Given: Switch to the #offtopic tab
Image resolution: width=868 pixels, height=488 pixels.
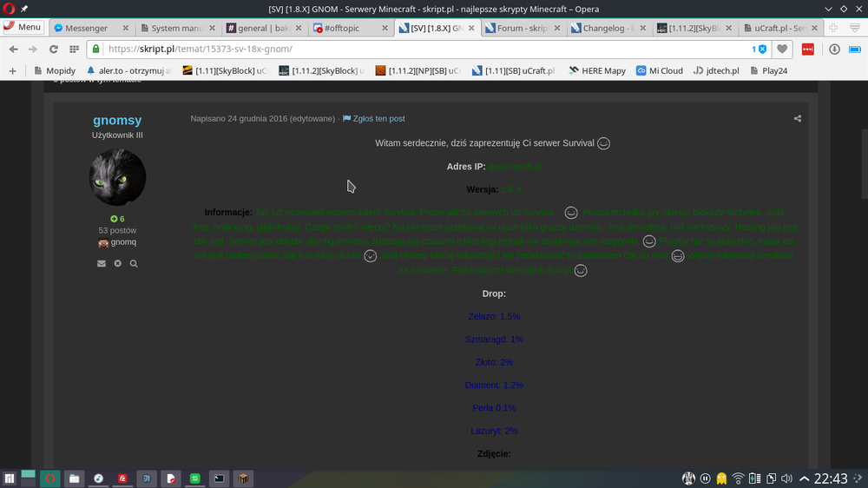Looking at the screenshot, I should click(341, 28).
